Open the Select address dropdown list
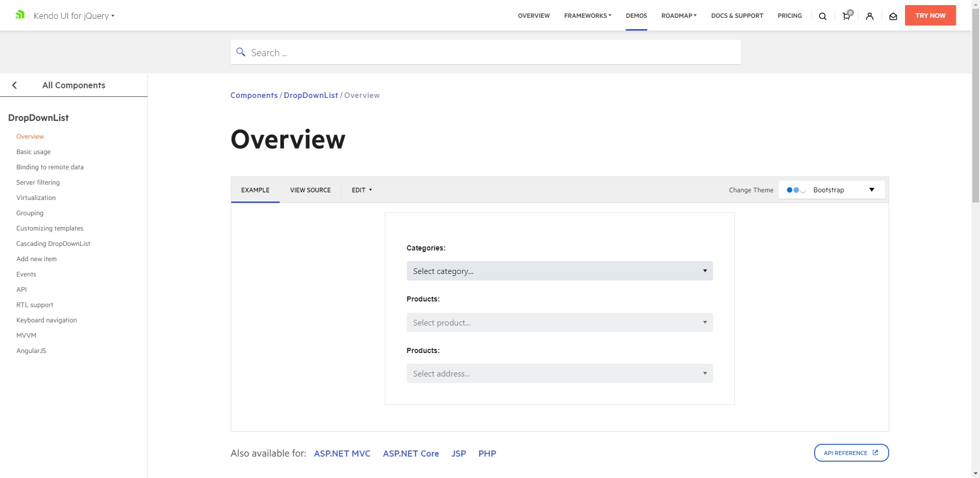Viewport: 980px width, 478px height. 559,373
